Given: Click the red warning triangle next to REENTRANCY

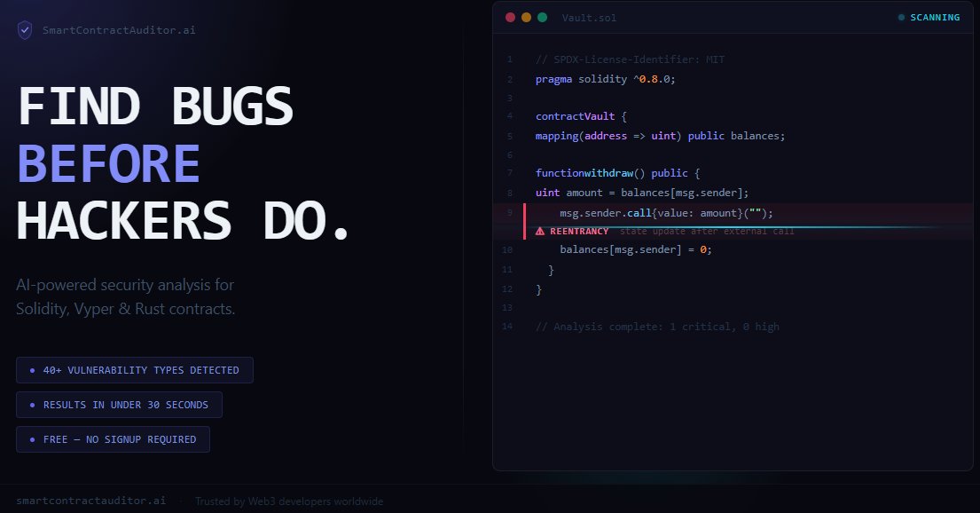Looking at the screenshot, I should (540, 232).
